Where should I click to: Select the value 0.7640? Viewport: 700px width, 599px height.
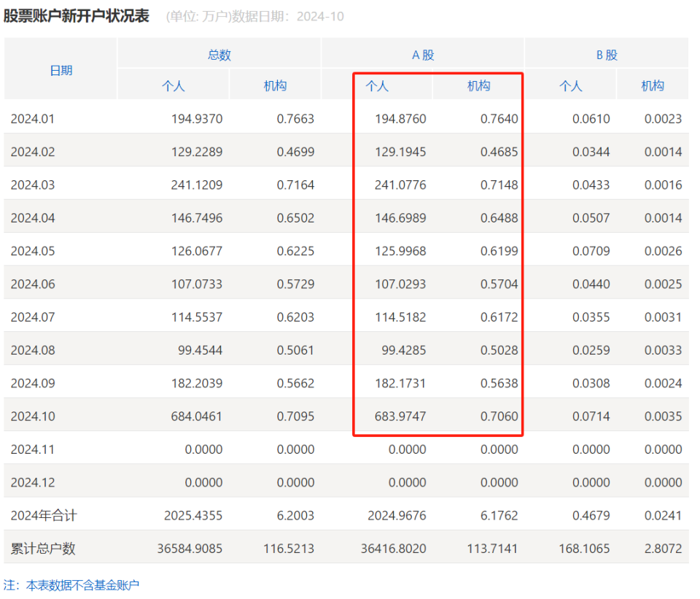point(499,119)
